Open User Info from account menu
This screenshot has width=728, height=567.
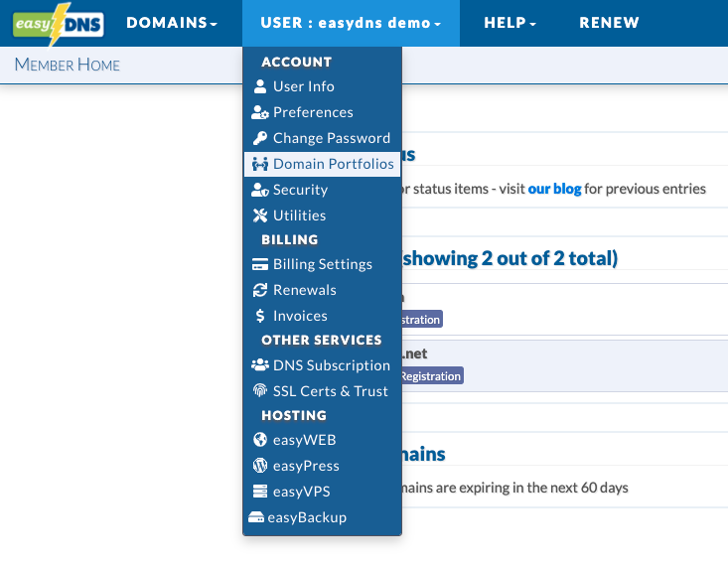click(x=322, y=86)
